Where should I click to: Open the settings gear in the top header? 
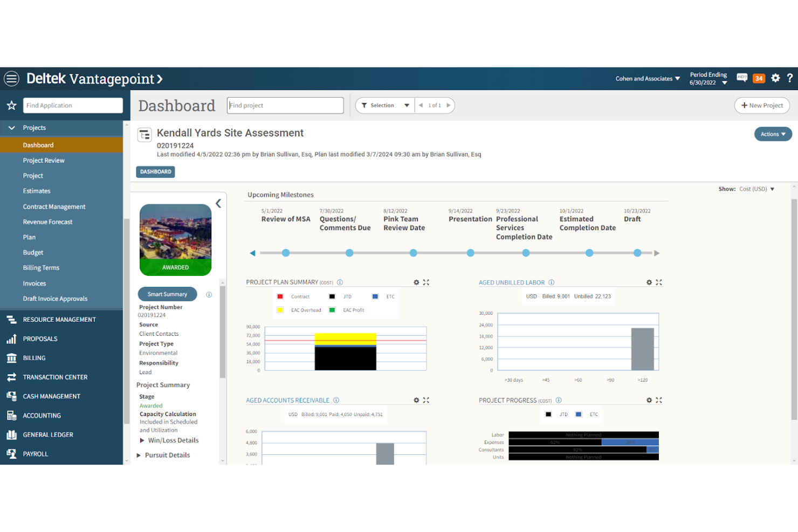(x=775, y=78)
